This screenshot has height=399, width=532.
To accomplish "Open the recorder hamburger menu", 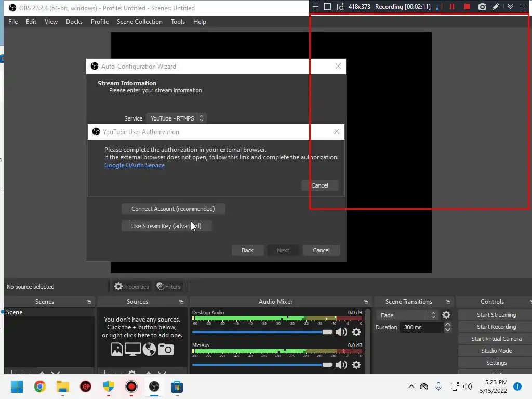I will pyautogui.click(x=315, y=7).
